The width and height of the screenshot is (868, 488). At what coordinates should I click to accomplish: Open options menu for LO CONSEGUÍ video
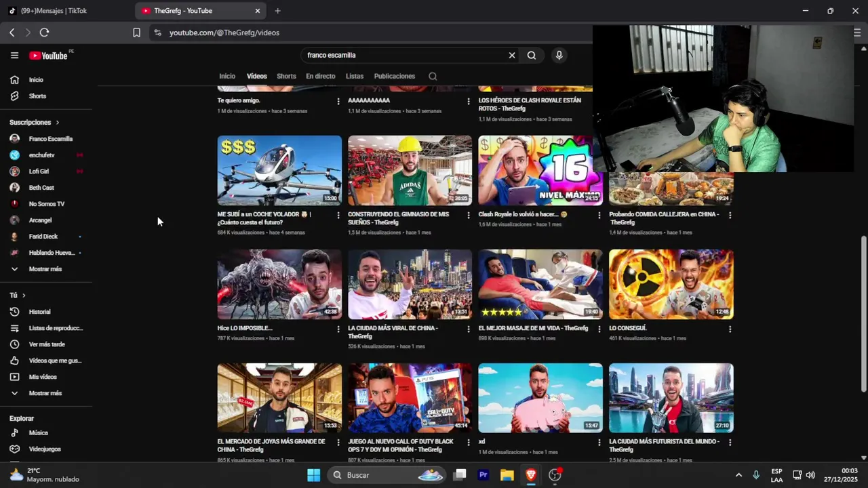click(730, 329)
